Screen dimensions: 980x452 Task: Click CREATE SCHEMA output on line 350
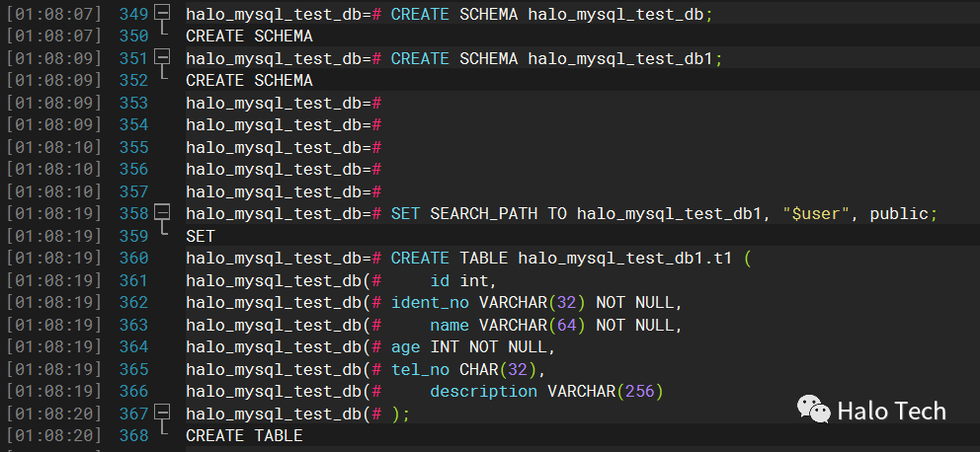(x=249, y=37)
